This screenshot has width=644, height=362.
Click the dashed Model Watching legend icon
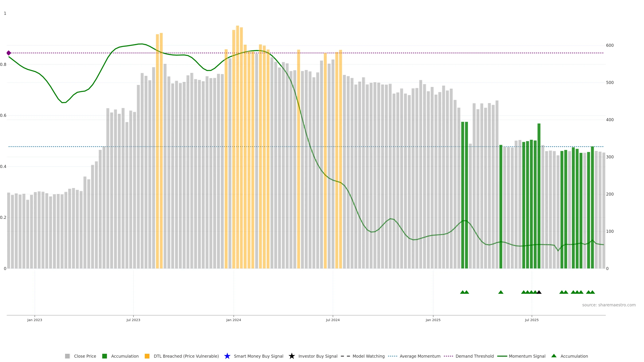(x=345, y=356)
